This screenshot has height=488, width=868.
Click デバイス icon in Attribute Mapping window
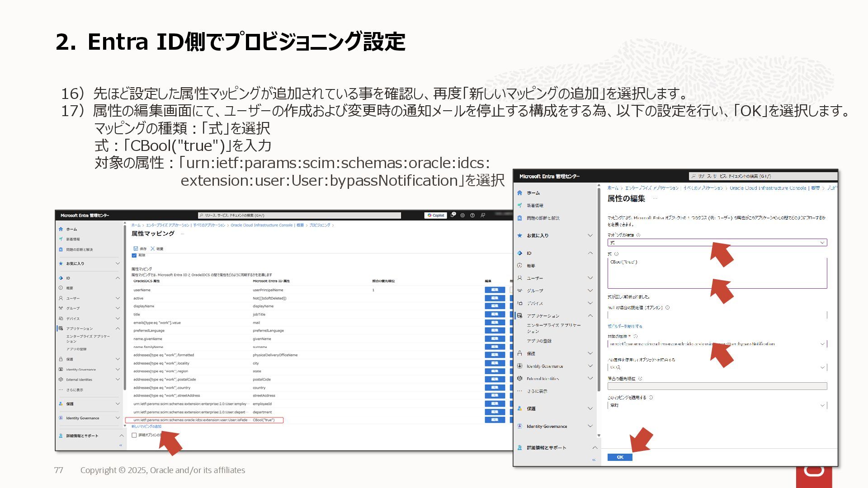tap(61, 319)
